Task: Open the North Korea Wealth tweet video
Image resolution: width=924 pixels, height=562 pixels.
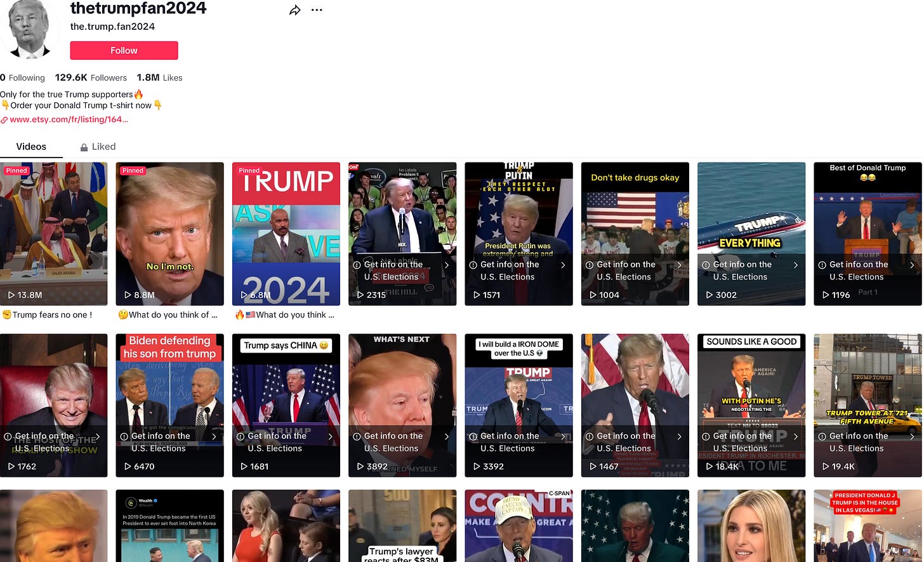Action: click(170, 526)
